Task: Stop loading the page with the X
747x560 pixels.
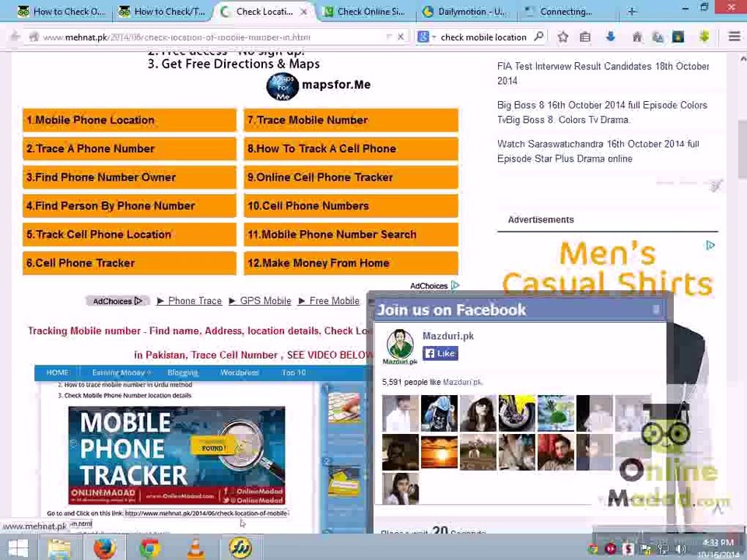Action: pos(401,37)
